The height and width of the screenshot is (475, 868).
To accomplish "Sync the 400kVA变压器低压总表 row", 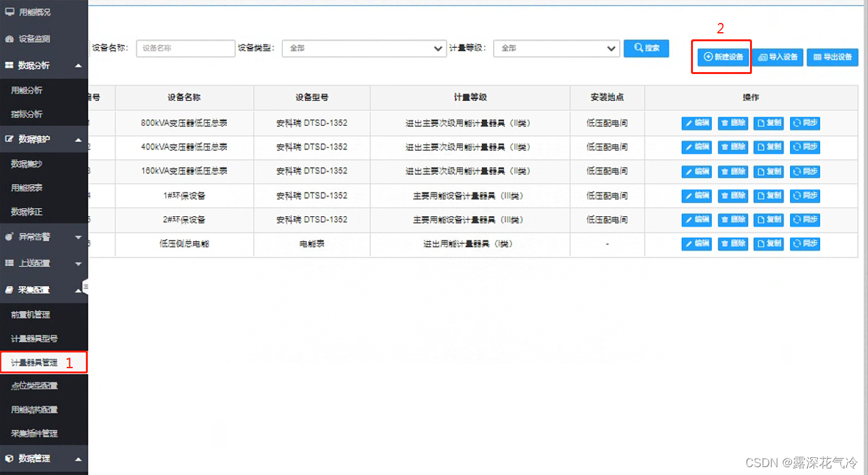I will click(x=805, y=147).
